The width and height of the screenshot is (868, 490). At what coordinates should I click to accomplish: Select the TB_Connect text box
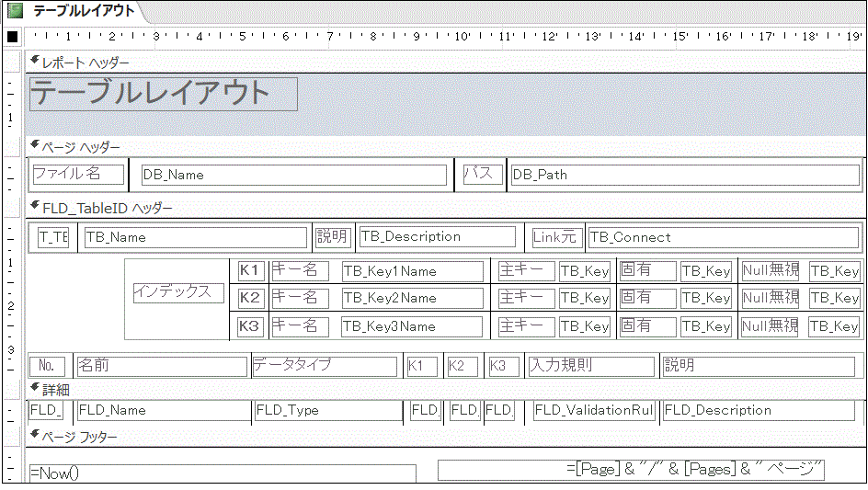[x=722, y=237]
